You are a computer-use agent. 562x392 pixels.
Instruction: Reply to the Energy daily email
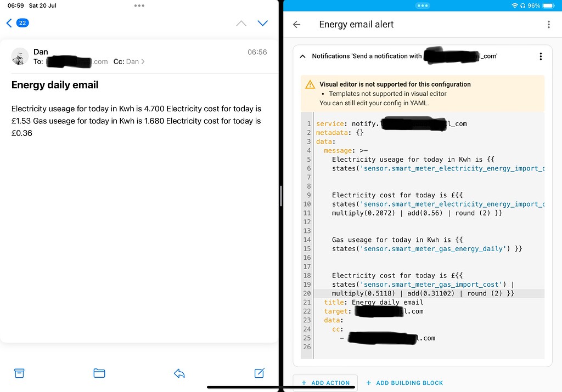pos(179,373)
